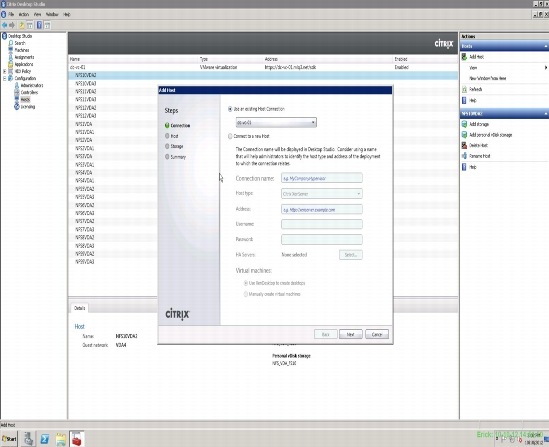Click New Window from Here action
Screen dimensions: 549x447
487,78
